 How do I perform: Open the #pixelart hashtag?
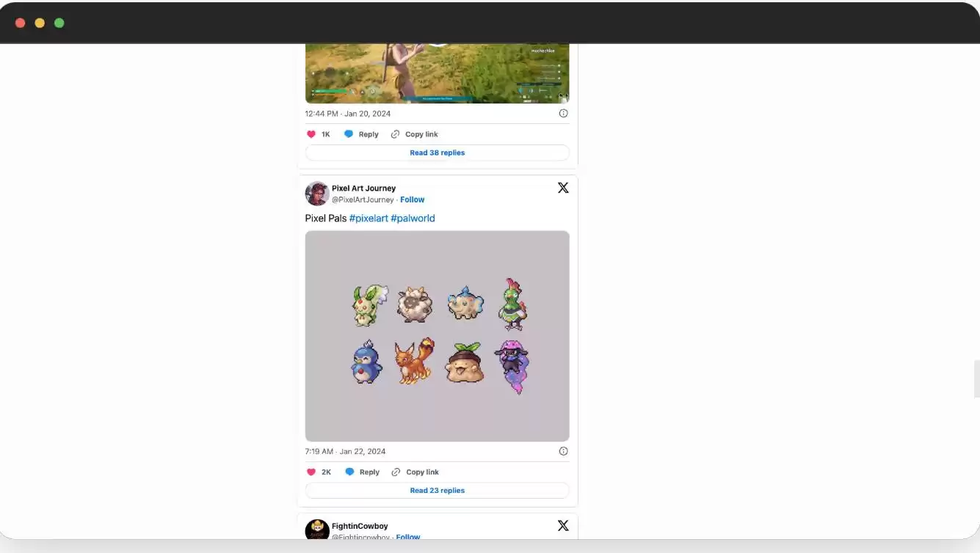pos(369,219)
